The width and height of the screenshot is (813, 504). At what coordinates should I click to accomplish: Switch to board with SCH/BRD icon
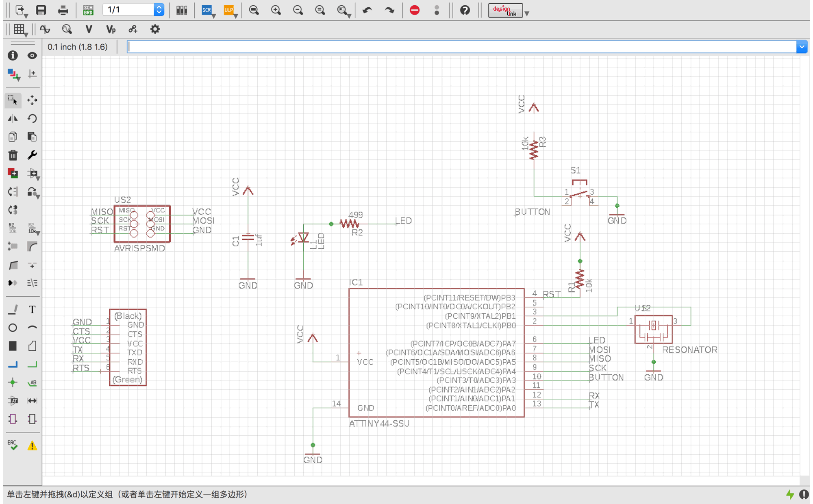pyautogui.click(x=88, y=10)
